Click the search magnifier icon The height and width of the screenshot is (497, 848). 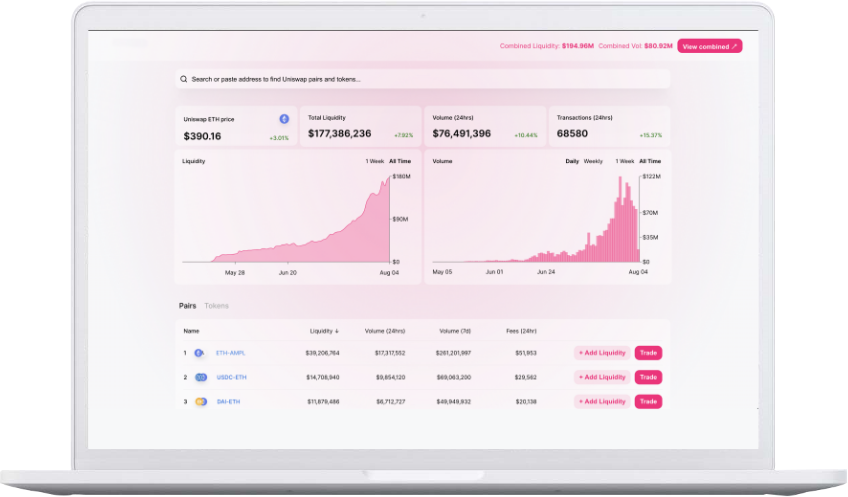184,79
